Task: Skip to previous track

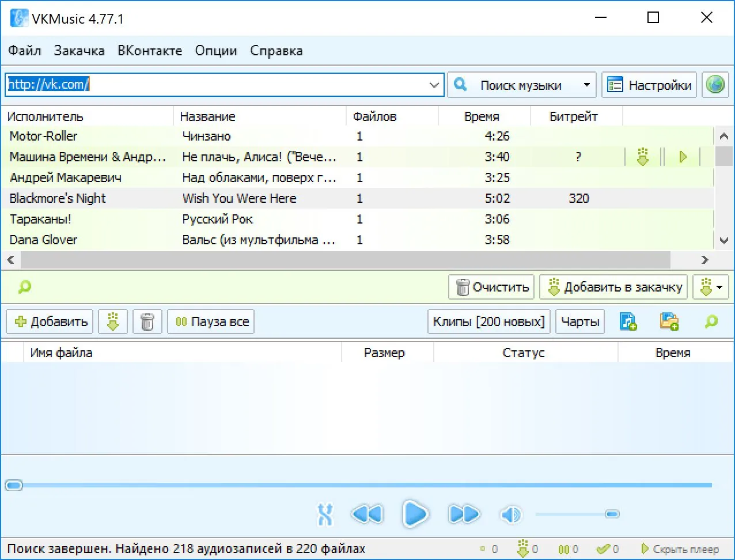Action: (x=367, y=514)
